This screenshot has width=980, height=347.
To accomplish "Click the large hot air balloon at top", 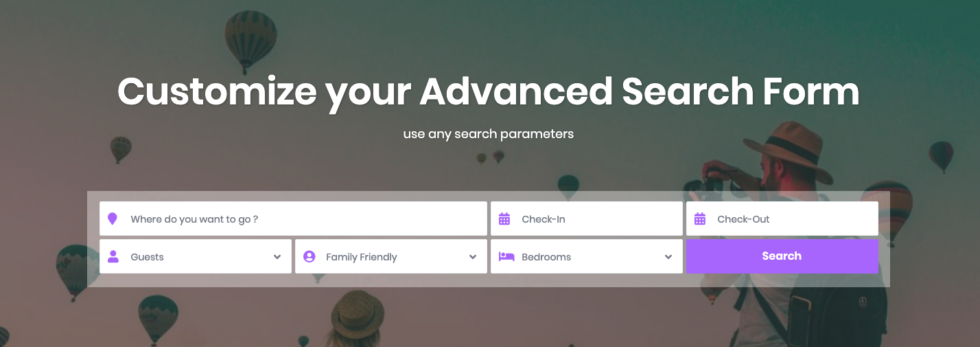I will (250, 40).
